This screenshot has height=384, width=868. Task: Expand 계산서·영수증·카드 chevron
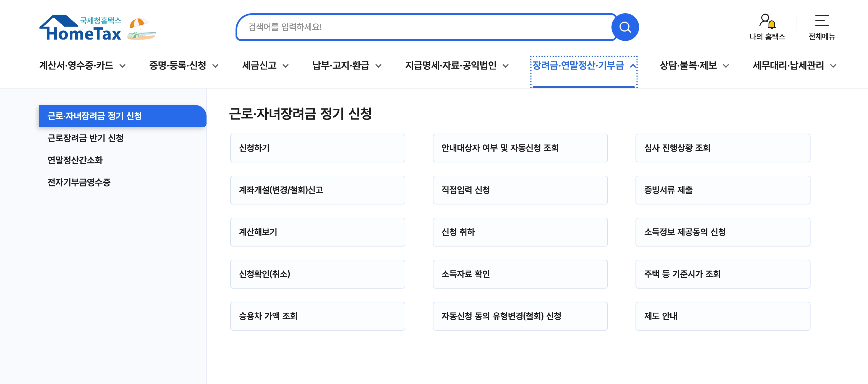(x=123, y=66)
